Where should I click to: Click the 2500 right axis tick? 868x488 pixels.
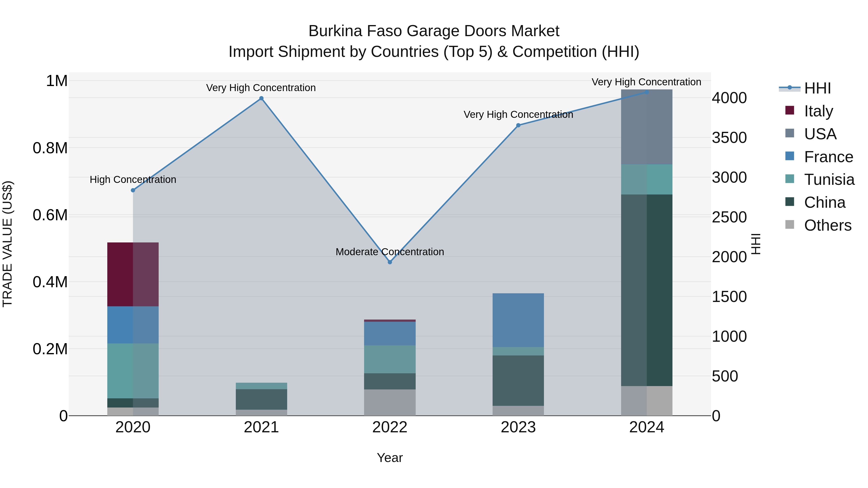(730, 217)
